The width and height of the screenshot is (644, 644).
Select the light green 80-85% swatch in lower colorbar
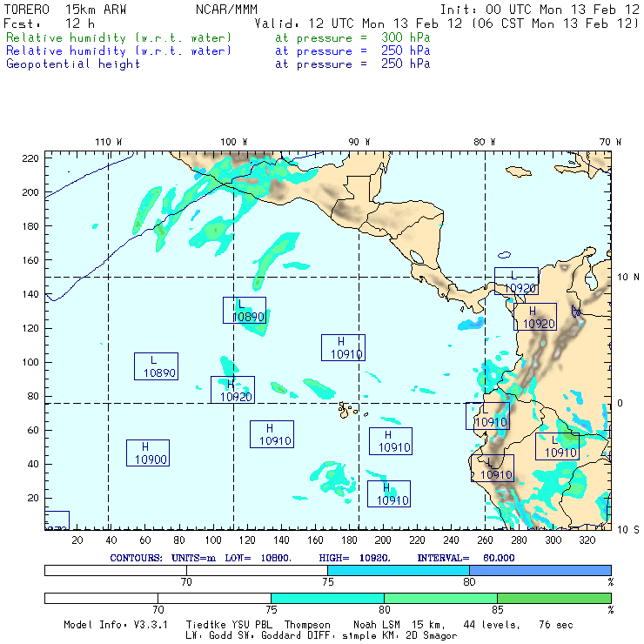tap(440, 599)
